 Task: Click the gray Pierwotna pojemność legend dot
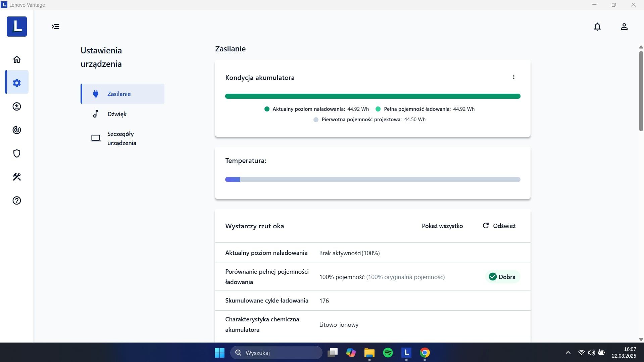click(316, 120)
